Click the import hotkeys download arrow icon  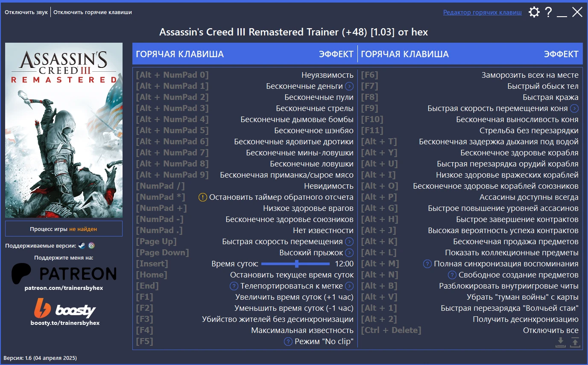(x=561, y=342)
